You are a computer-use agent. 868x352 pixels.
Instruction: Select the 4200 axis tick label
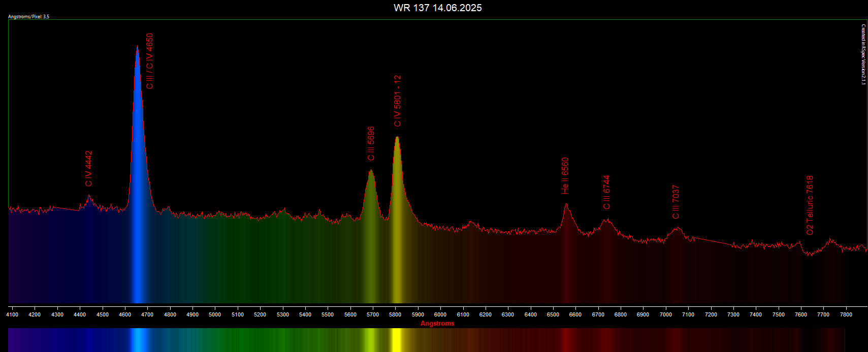tap(35, 314)
